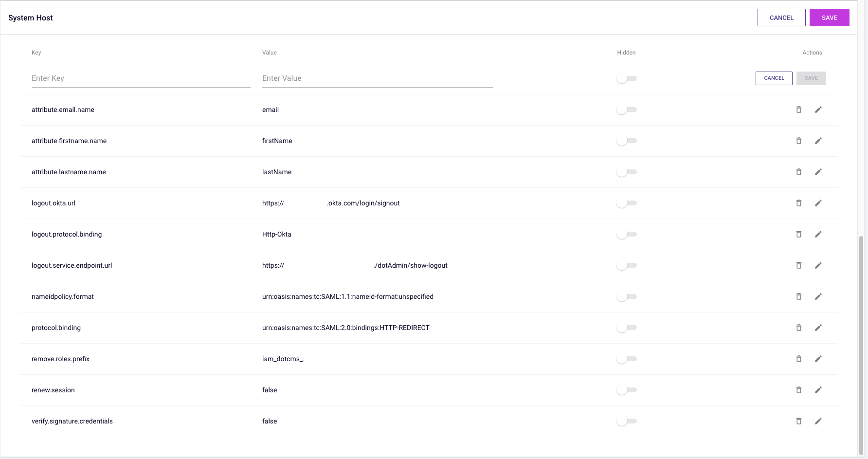
Task: Click the header Cancel button
Action: [x=781, y=18]
